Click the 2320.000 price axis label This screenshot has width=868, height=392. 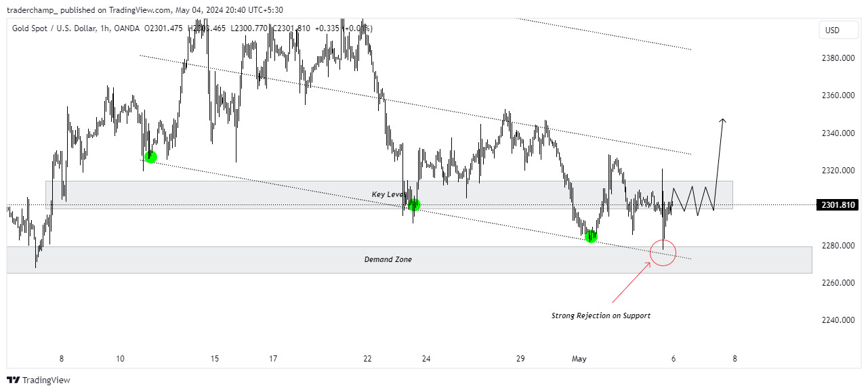838,171
